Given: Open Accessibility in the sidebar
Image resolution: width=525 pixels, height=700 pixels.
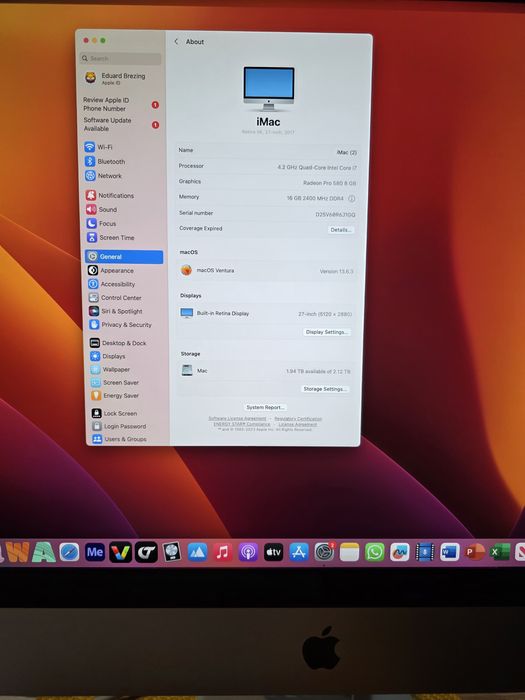Looking at the screenshot, I should 112,284.
